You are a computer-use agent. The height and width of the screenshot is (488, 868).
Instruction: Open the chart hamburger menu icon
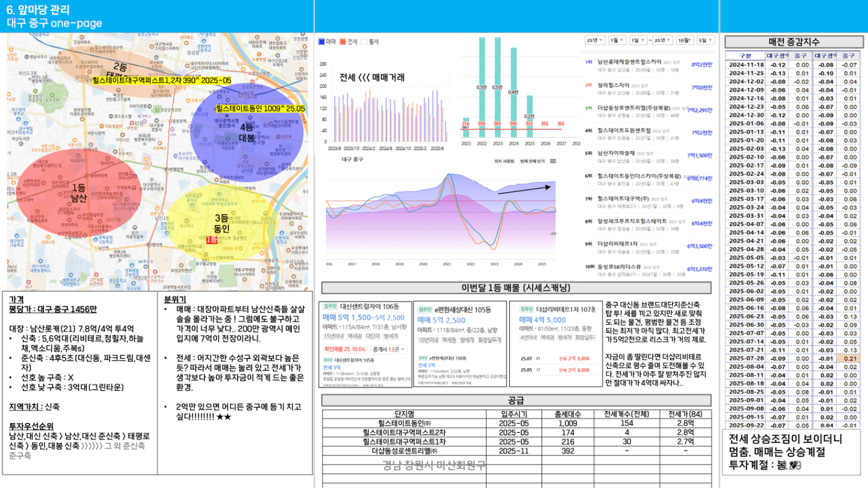553,162
